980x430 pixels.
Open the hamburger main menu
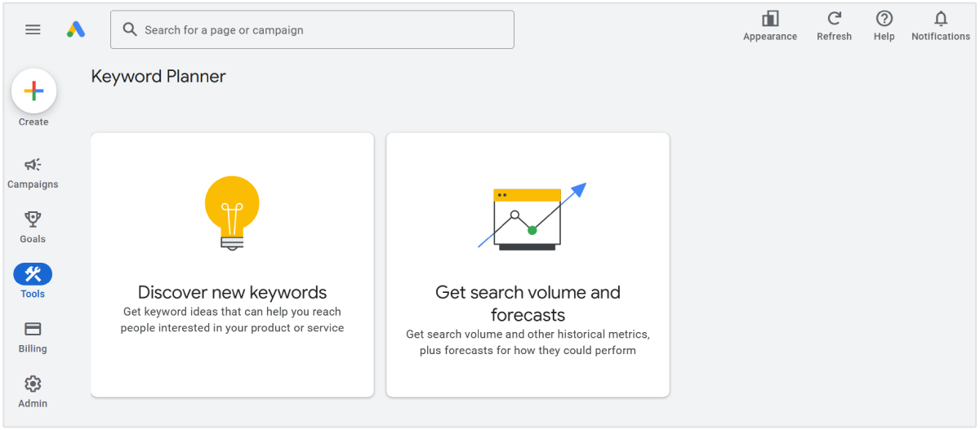33,29
